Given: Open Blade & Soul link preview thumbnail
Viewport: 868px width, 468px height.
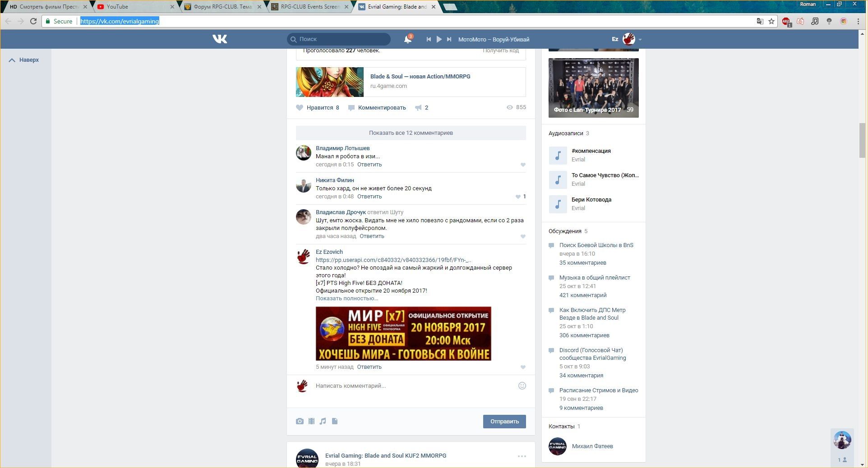Looking at the screenshot, I should click(330, 82).
